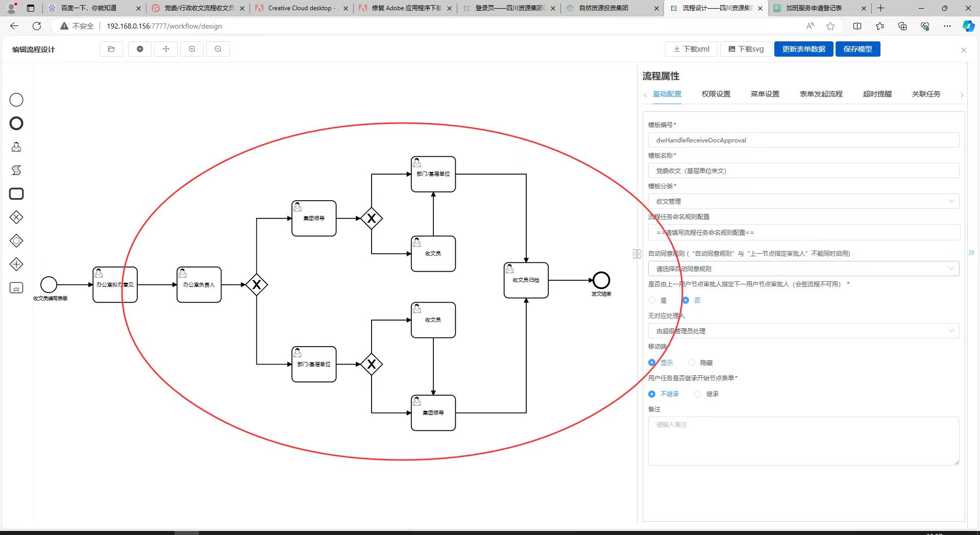Zoom in the diagram canvas
Screen dimensions: 980x535
[192, 49]
